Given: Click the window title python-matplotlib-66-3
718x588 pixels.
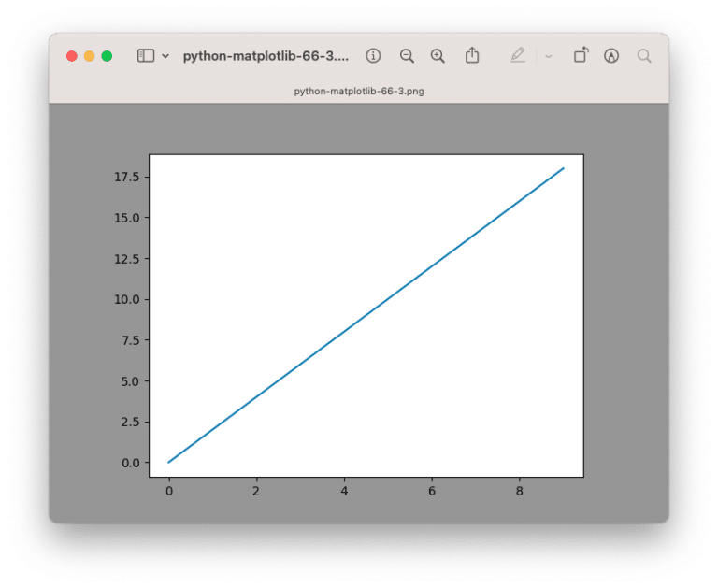Looking at the screenshot, I should click(266, 56).
